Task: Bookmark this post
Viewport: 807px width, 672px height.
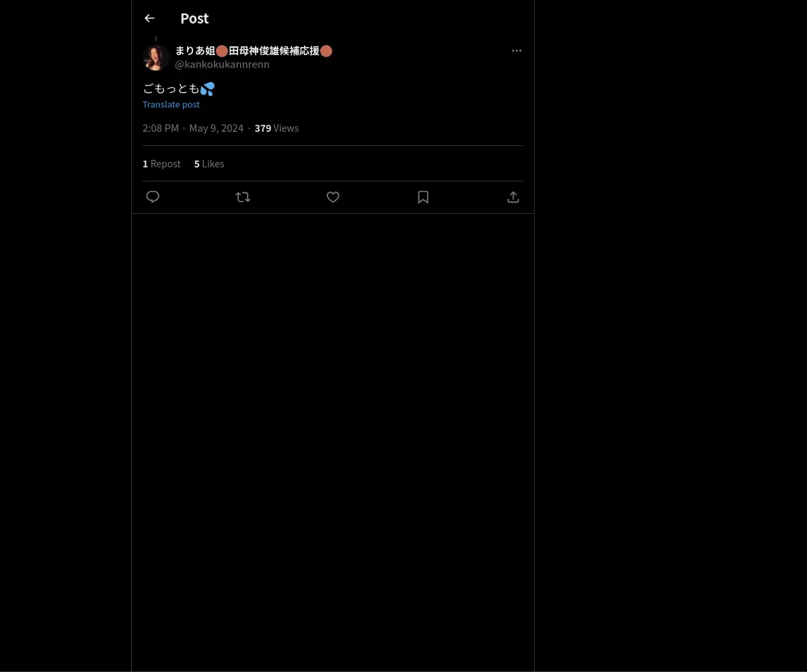Action: [x=423, y=197]
